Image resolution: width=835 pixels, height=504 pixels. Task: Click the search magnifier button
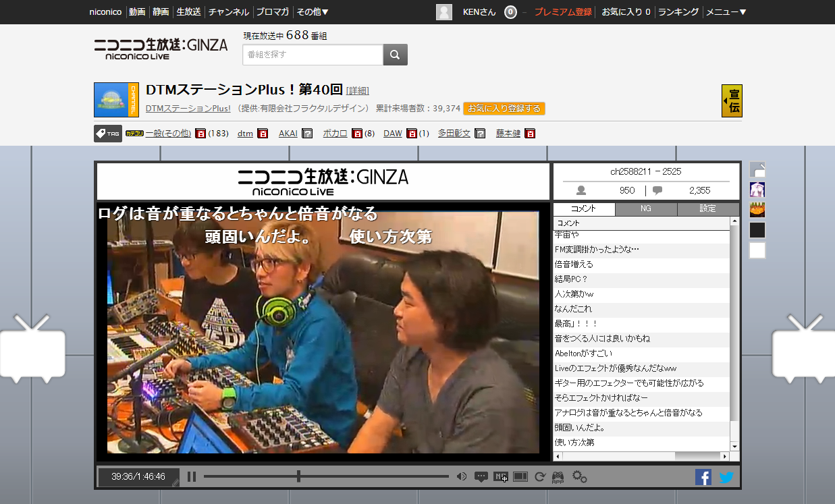click(396, 55)
